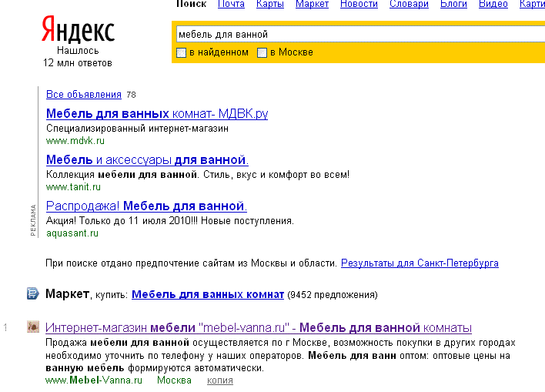Screen dimensions: 545x392
Task: Open the Видео tab
Action: pos(493,4)
